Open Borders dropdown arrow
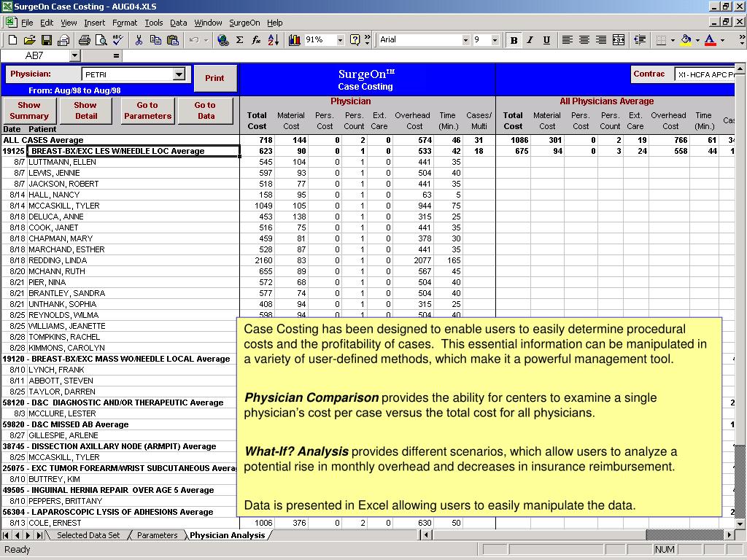 pyautogui.click(x=673, y=40)
